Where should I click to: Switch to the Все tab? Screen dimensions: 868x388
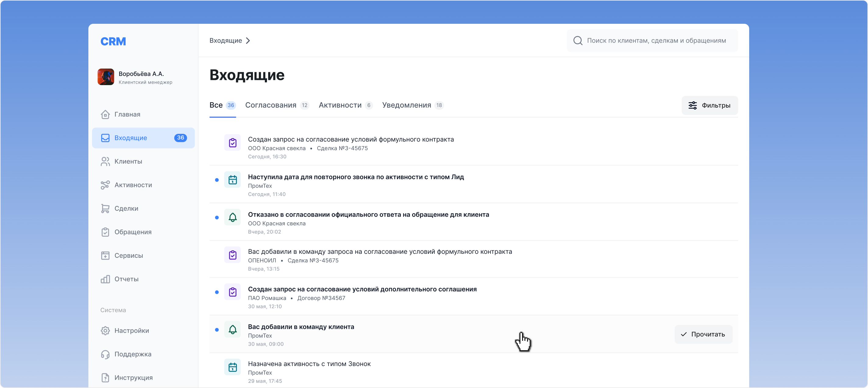coord(222,105)
